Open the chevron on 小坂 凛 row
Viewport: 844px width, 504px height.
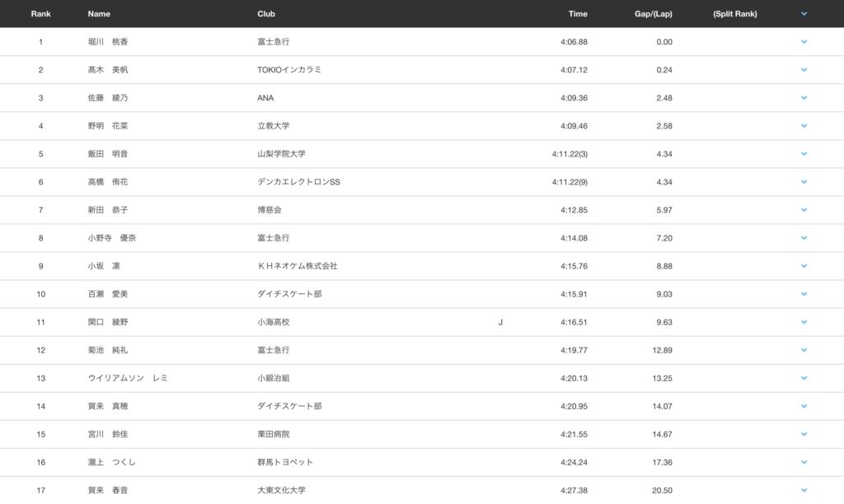click(x=804, y=266)
